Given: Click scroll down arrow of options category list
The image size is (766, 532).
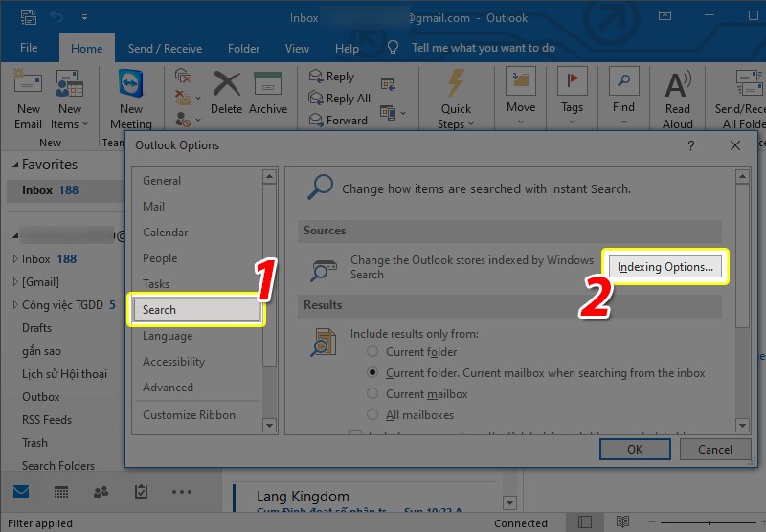Looking at the screenshot, I should 269,425.
